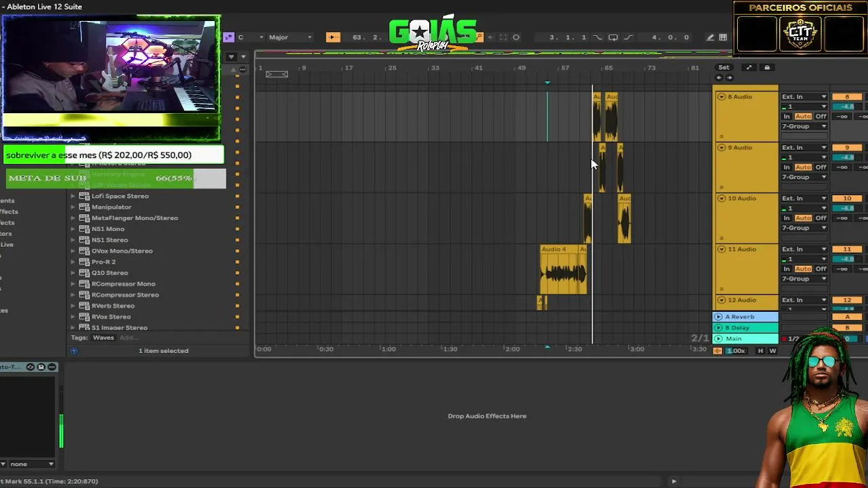The width and height of the screenshot is (868, 488).
Task: Click the 8 Audio volume value -4.8
Action: tap(846, 107)
